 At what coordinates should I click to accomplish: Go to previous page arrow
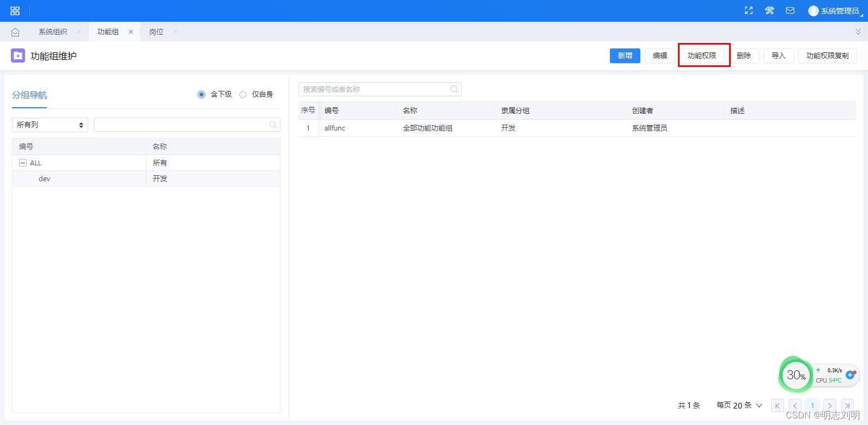(795, 405)
